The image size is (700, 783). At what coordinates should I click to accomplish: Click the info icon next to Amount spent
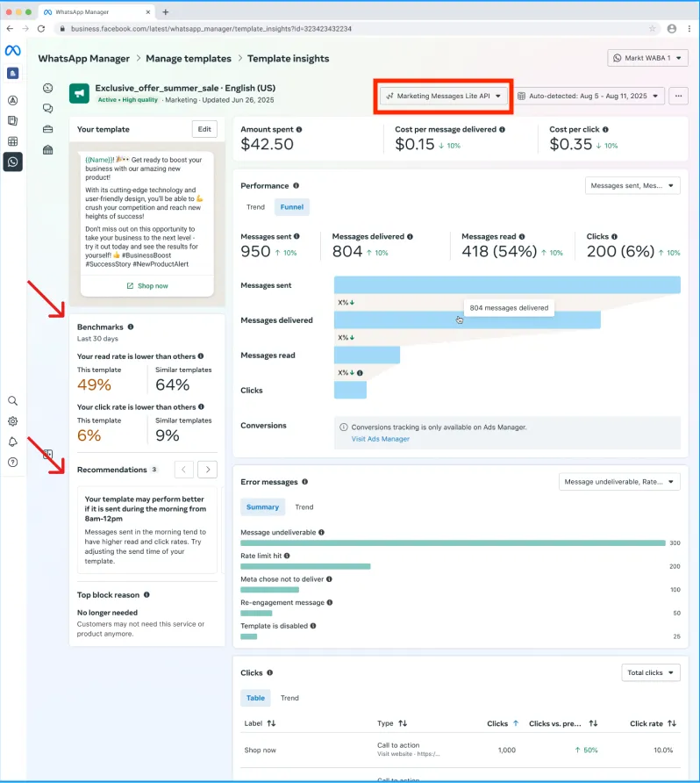299,130
